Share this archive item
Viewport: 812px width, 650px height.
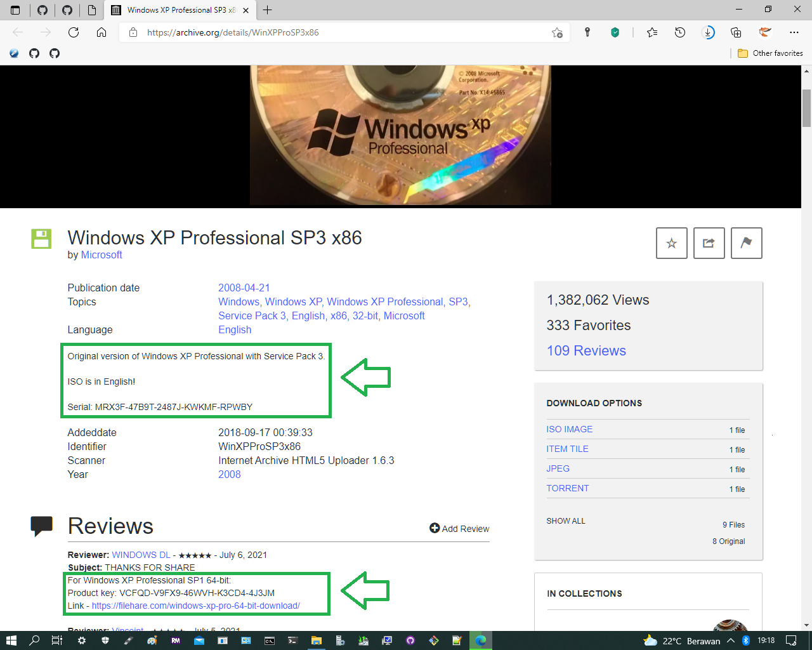709,243
